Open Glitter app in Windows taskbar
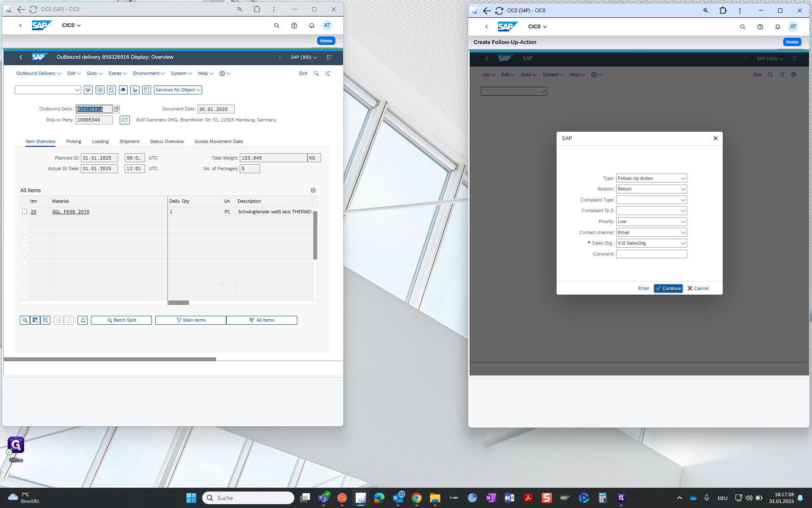The width and height of the screenshot is (812, 508). (621, 498)
